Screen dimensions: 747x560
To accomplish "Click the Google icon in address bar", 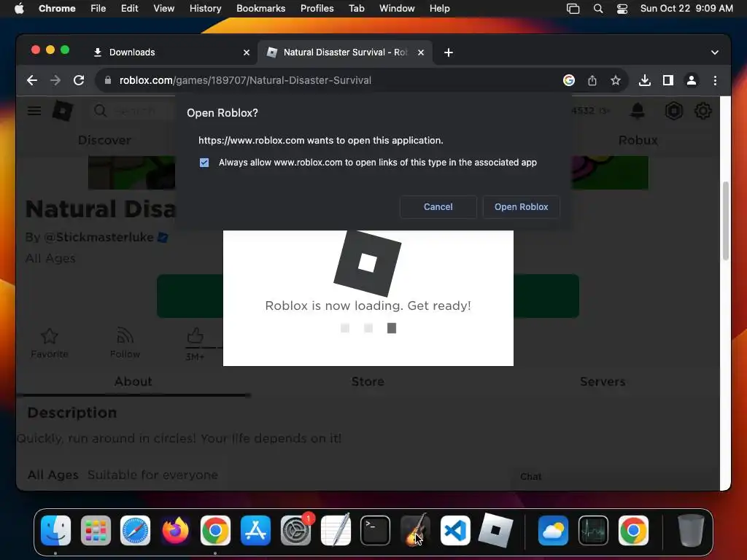I will click(x=569, y=80).
